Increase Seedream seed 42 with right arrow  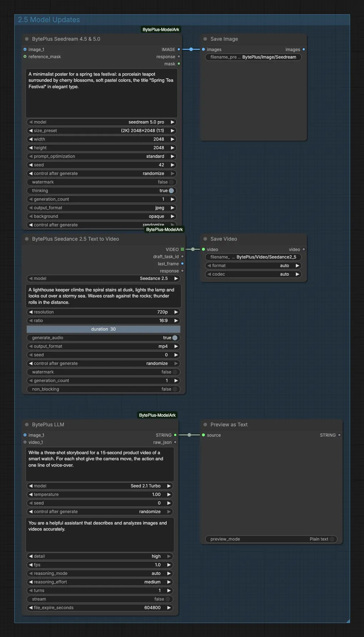[173, 165]
